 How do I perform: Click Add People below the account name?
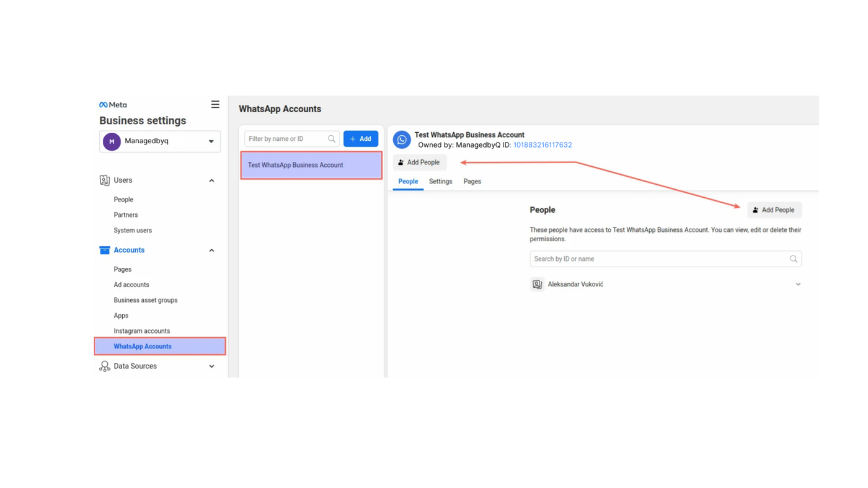420,162
